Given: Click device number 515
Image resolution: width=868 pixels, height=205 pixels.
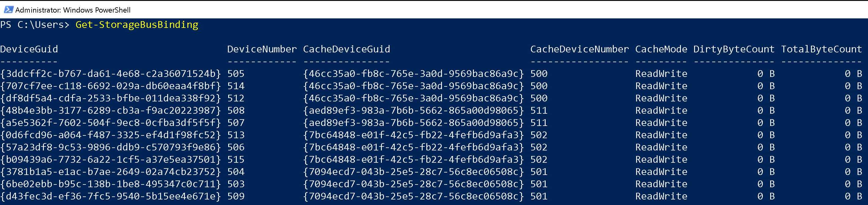Looking at the screenshot, I should [236, 160].
